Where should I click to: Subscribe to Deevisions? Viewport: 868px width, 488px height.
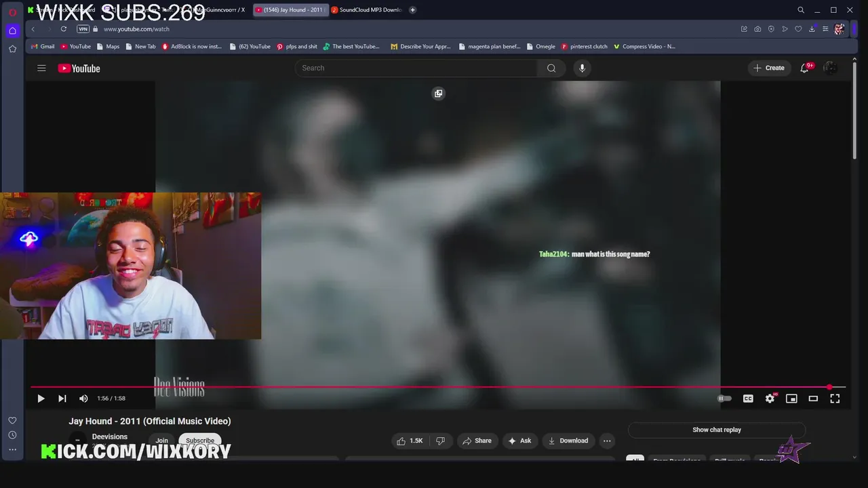point(200,441)
